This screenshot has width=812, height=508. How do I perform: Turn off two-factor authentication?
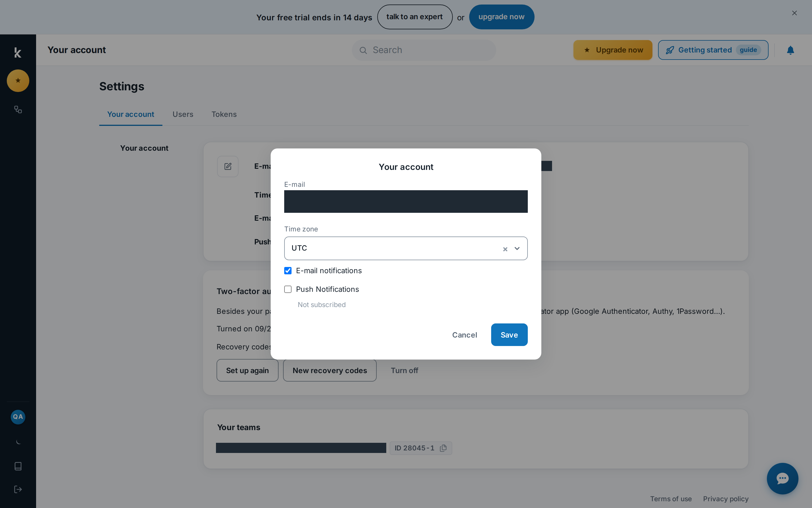pyautogui.click(x=404, y=370)
